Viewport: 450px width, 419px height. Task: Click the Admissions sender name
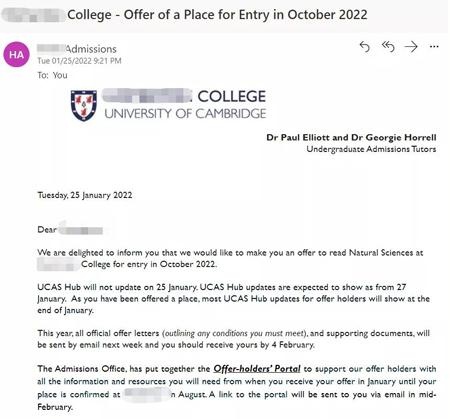click(x=77, y=49)
